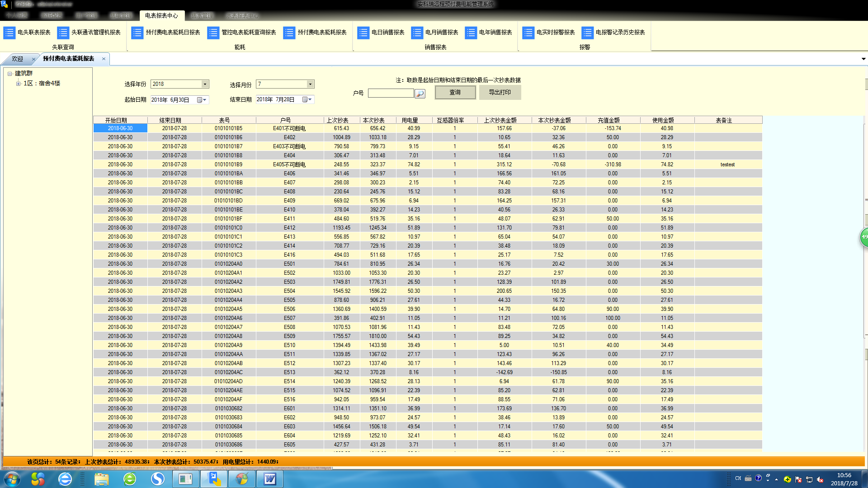Screen dimensions: 868x488
Task: Switch to the 欢迎 tab
Action: pyautogui.click(x=17, y=59)
